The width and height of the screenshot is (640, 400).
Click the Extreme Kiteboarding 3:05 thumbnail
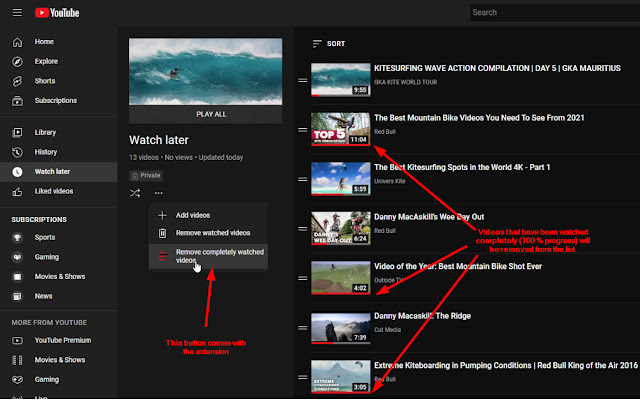point(340,377)
